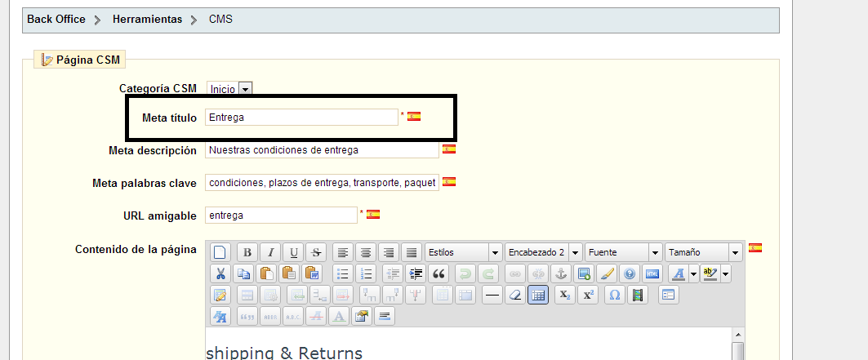Click the Meta título input field
Viewport: 868px width, 360px height.
(x=301, y=118)
